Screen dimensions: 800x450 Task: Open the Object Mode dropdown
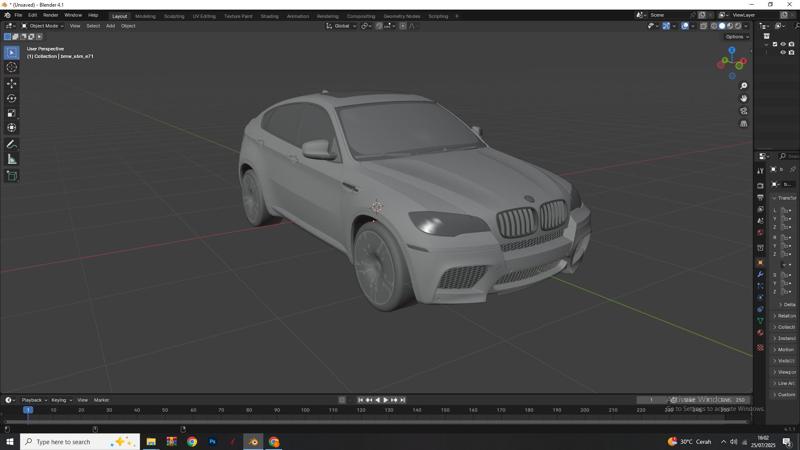coord(42,26)
